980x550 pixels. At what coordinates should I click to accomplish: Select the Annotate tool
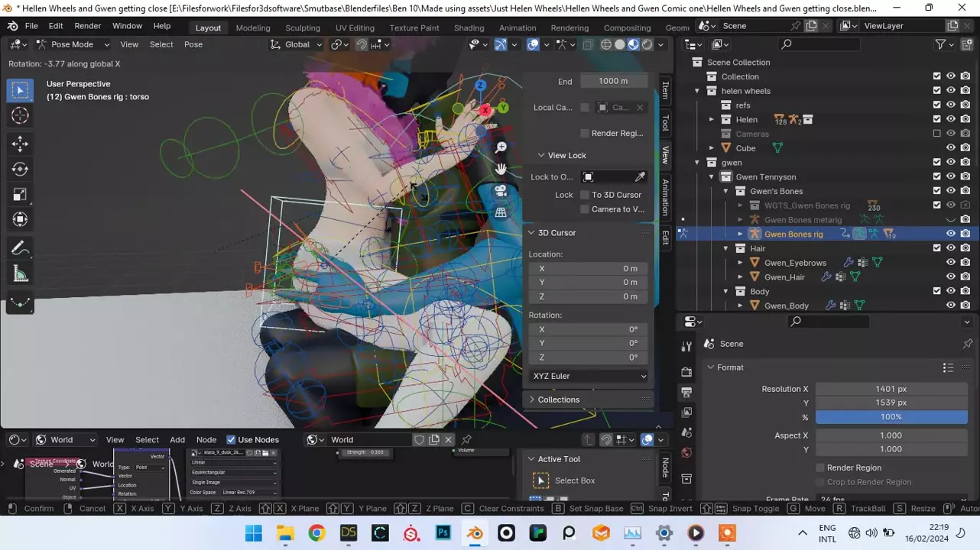click(x=21, y=248)
